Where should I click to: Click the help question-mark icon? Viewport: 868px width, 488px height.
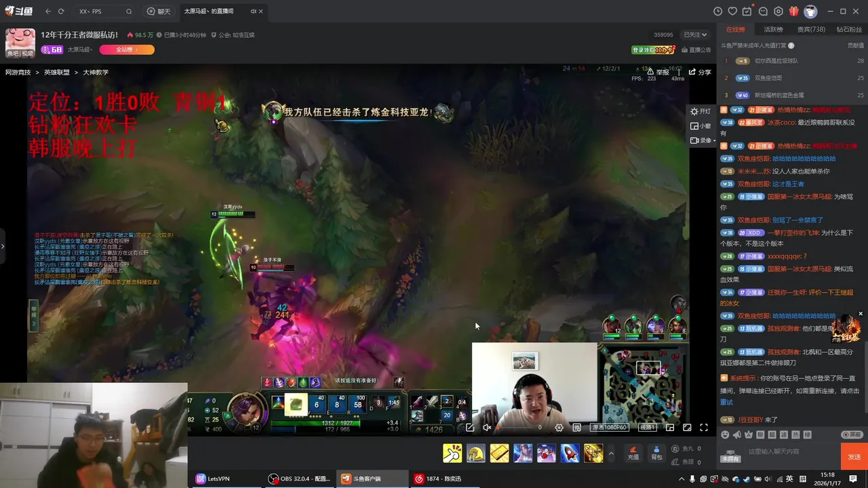[791, 45]
